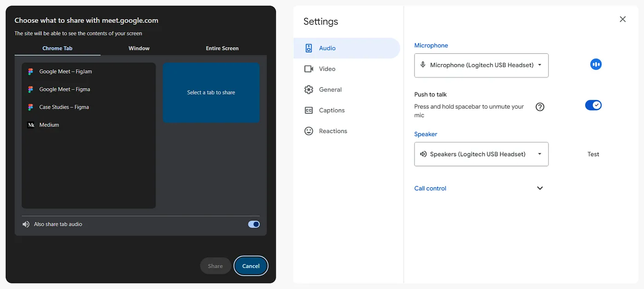Image resolution: width=644 pixels, height=289 pixels.
Task: Open Captions settings via the captions icon
Action: tap(309, 110)
